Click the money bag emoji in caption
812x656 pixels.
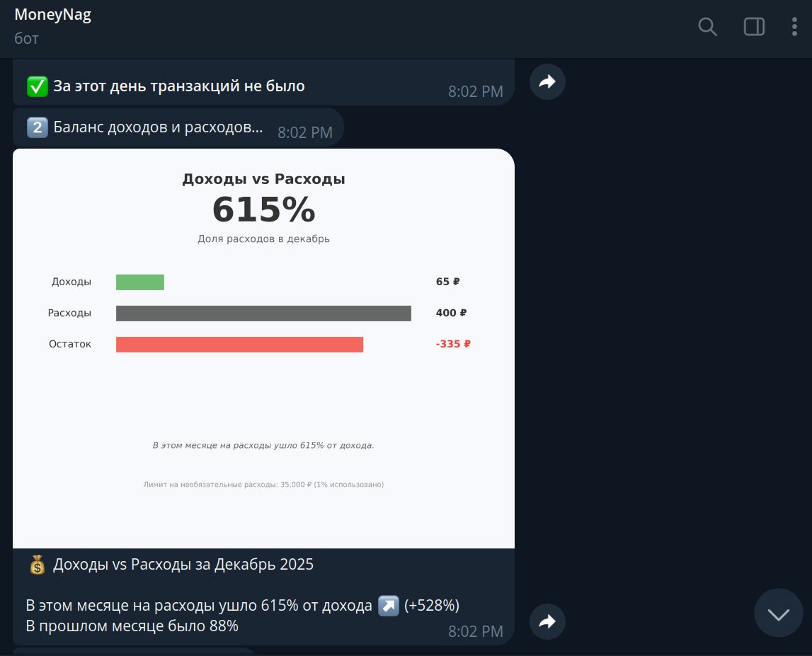[38, 565]
